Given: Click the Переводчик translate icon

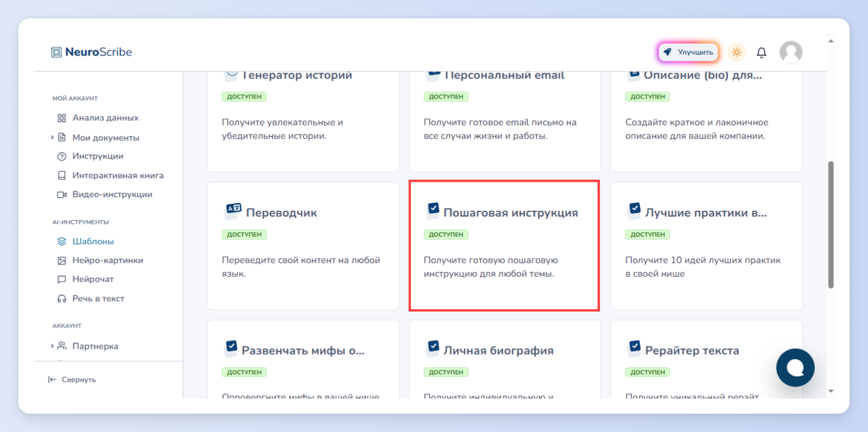Looking at the screenshot, I should [234, 210].
